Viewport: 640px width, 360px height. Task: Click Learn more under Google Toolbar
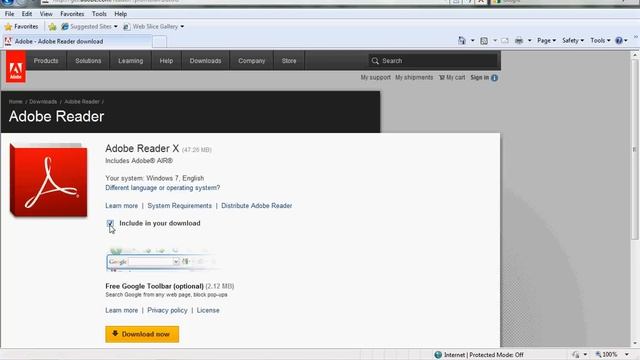point(122,310)
